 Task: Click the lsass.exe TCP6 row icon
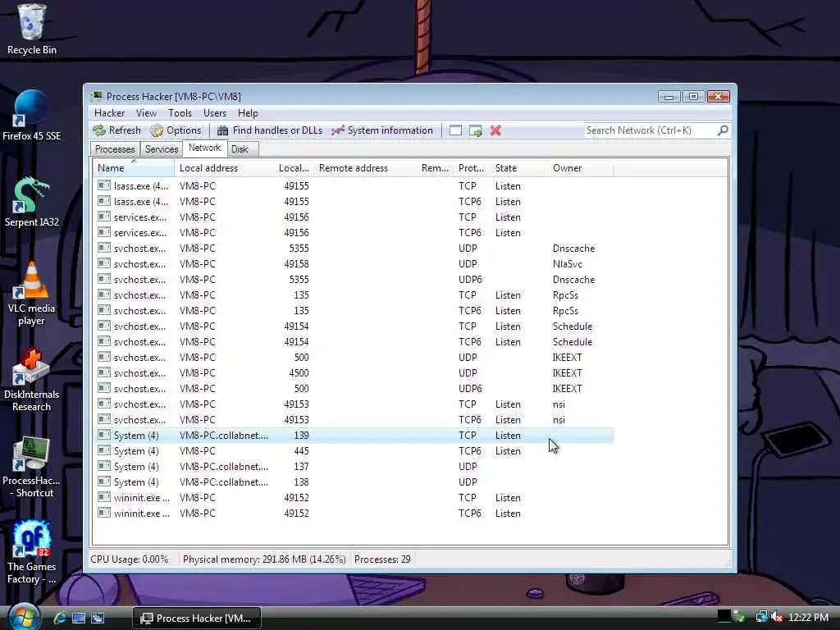pos(104,201)
